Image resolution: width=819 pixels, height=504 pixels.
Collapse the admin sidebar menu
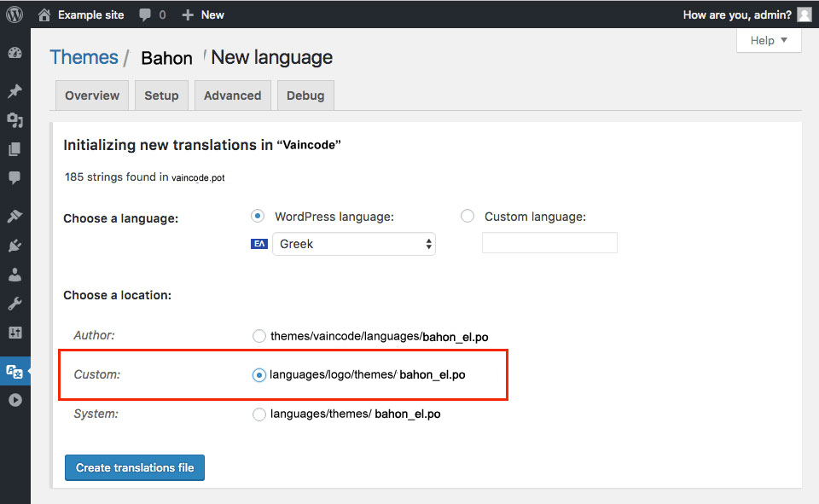[15, 399]
